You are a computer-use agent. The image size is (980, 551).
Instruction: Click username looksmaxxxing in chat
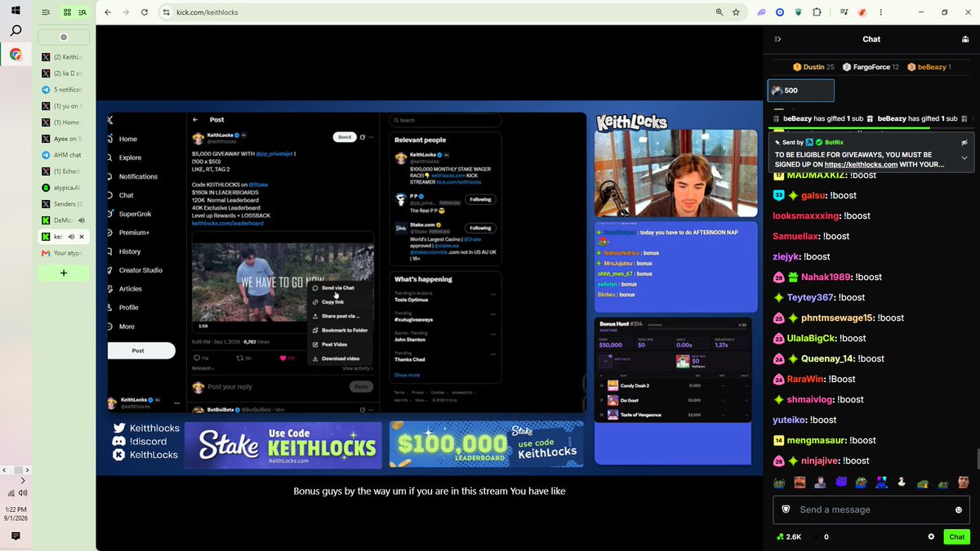pyautogui.click(x=806, y=216)
